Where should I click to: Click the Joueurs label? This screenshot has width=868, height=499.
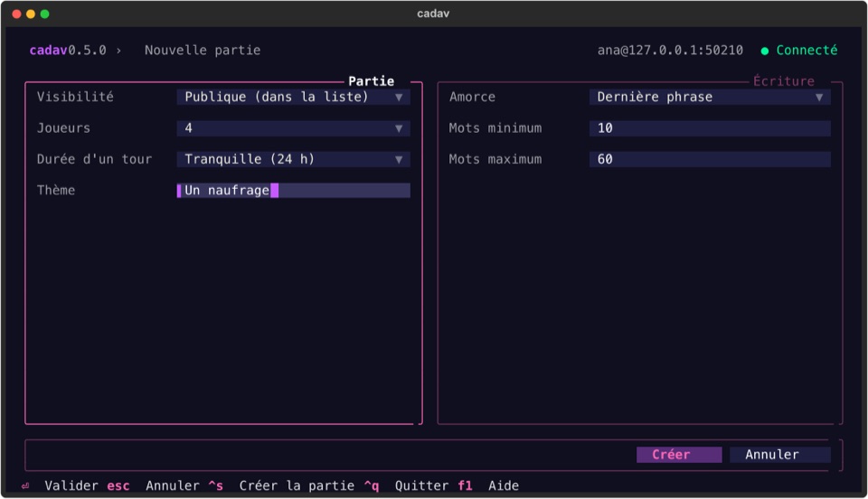(63, 128)
